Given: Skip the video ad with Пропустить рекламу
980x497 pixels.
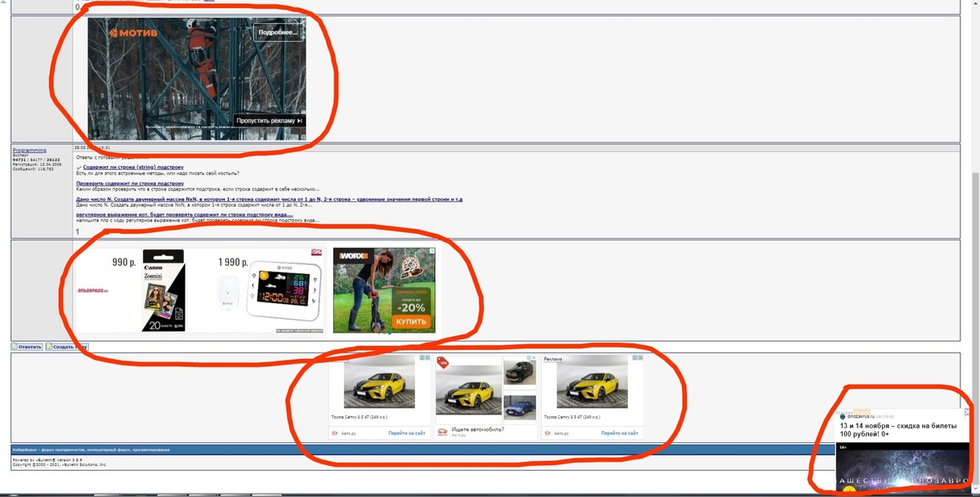Looking at the screenshot, I should (269, 121).
